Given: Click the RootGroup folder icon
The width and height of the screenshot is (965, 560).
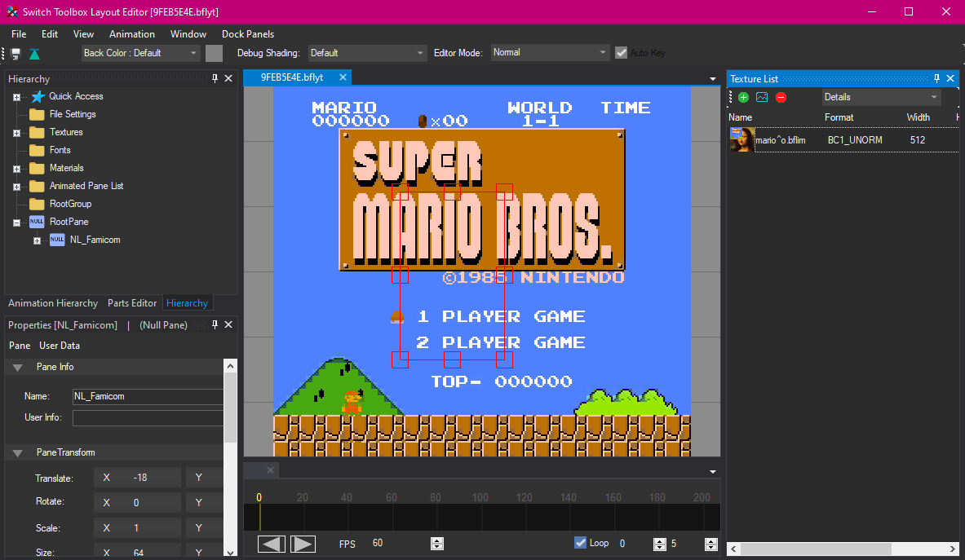Looking at the screenshot, I should coord(37,204).
